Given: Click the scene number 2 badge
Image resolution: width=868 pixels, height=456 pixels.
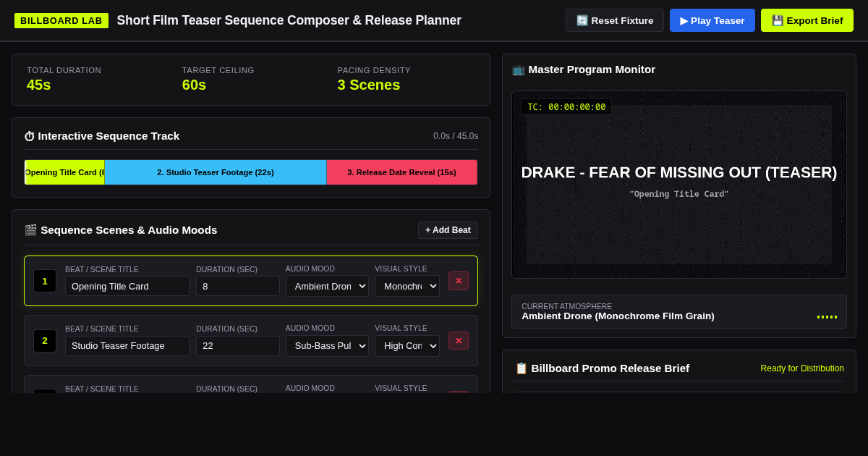Looking at the screenshot, I should point(45,341).
